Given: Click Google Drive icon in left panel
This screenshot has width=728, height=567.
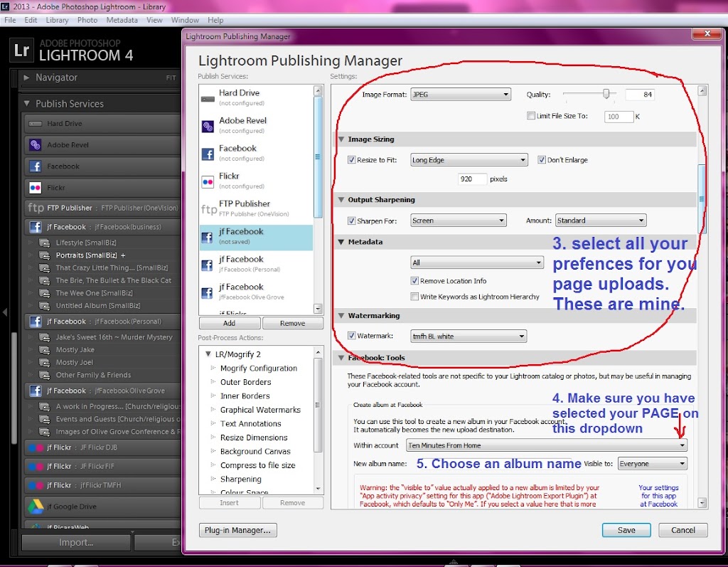Looking at the screenshot, I should [x=36, y=507].
